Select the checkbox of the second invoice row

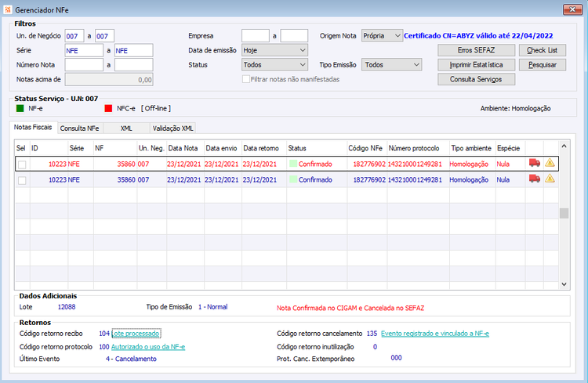pyautogui.click(x=22, y=180)
